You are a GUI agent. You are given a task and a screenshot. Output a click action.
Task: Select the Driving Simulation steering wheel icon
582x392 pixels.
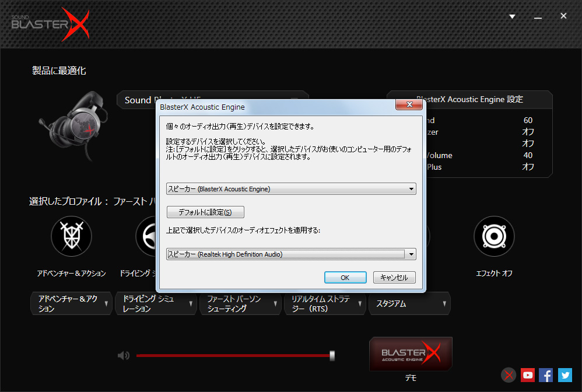pos(146,236)
